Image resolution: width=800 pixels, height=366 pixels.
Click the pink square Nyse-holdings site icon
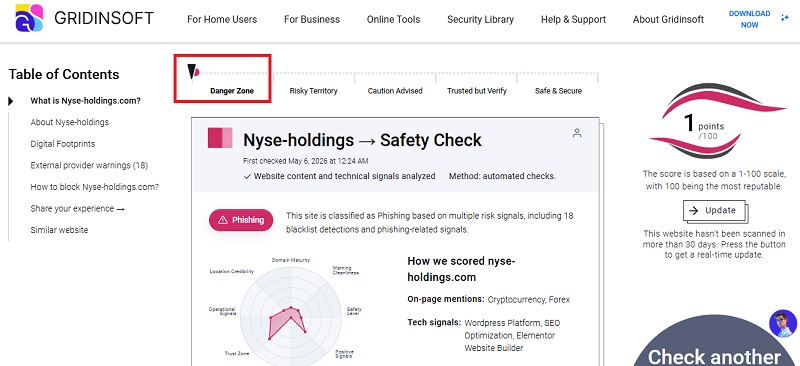pos(220,138)
